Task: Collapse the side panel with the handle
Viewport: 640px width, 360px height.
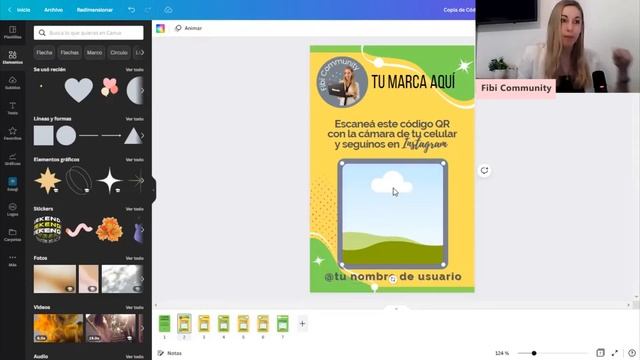Action: coord(153,189)
